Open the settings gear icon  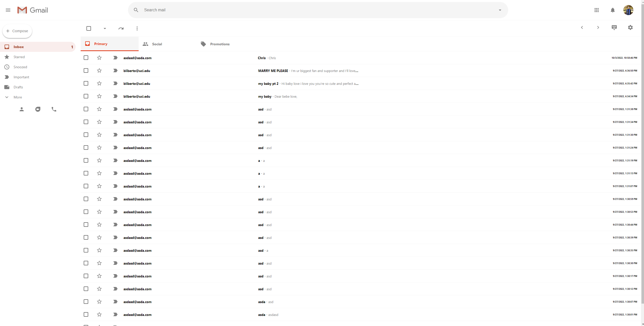[630, 27]
